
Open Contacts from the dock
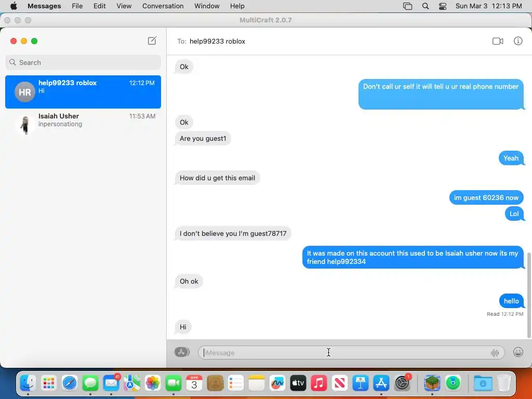(x=215, y=383)
